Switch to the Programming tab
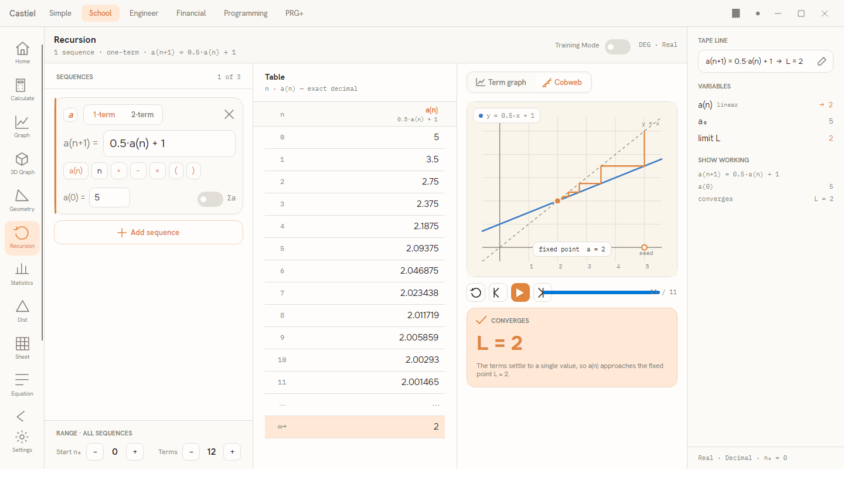844x504 pixels. coord(246,13)
